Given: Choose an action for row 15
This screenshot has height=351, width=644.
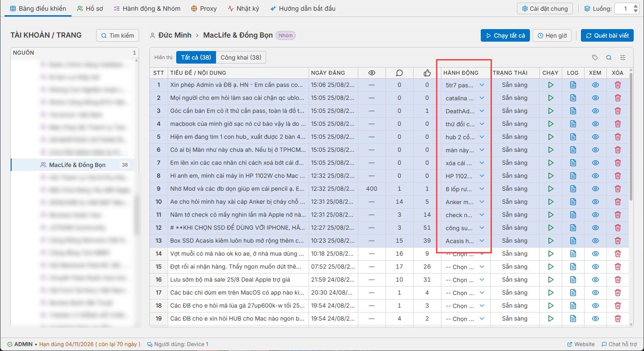Looking at the screenshot, I should (x=465, y=267).
